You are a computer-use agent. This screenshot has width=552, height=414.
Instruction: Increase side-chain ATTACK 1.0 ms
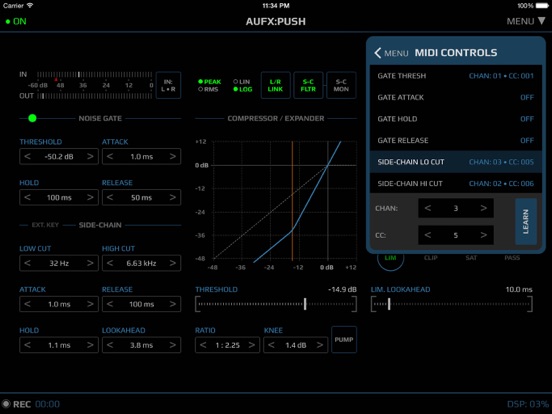tap(90, 304)
